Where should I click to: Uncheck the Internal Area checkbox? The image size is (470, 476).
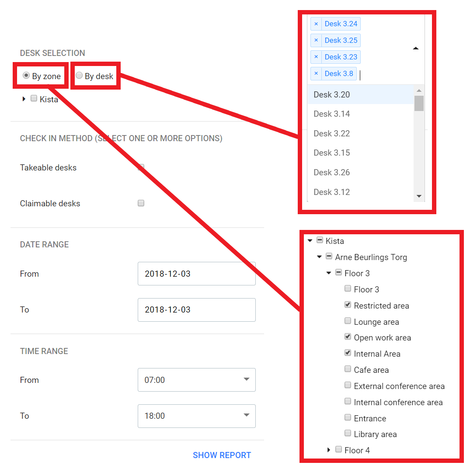pyautogui.click(x=348, y=352)
